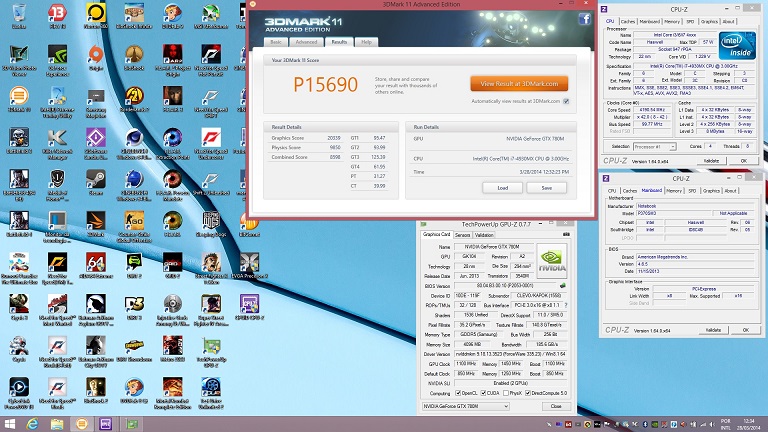Select the Sleeping Dogs desktop shortcut
The image size is (768, 432).
(211, 224)
